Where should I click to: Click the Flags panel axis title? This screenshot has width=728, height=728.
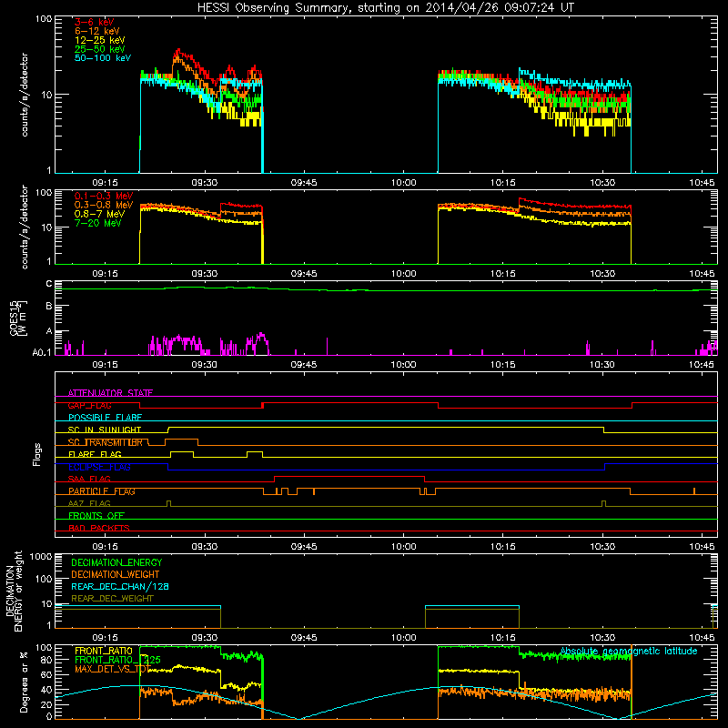point(37,454)
